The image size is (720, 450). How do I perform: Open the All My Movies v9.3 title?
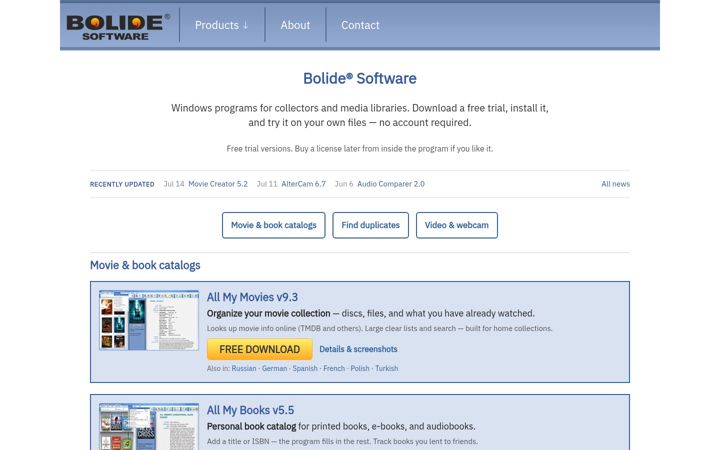252,297
